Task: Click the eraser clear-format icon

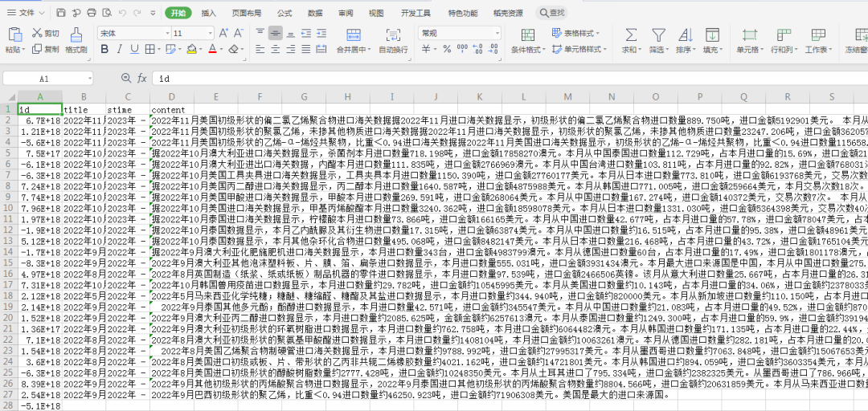Action: click(234, 49)
